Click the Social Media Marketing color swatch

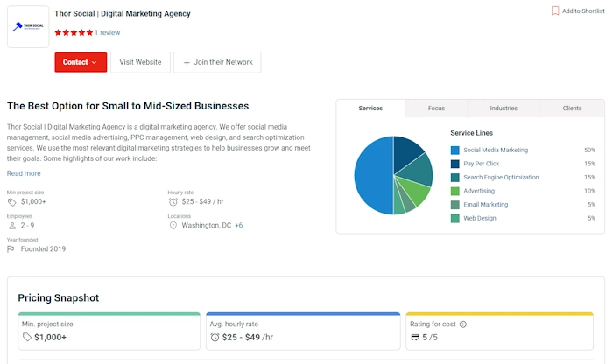click(x=455, y=150)
